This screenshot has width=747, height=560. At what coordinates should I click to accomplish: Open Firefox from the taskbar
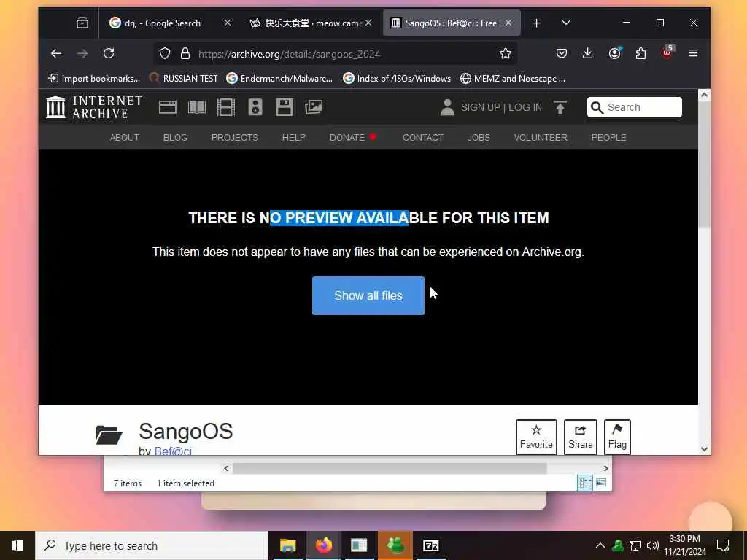click(323, 545)
